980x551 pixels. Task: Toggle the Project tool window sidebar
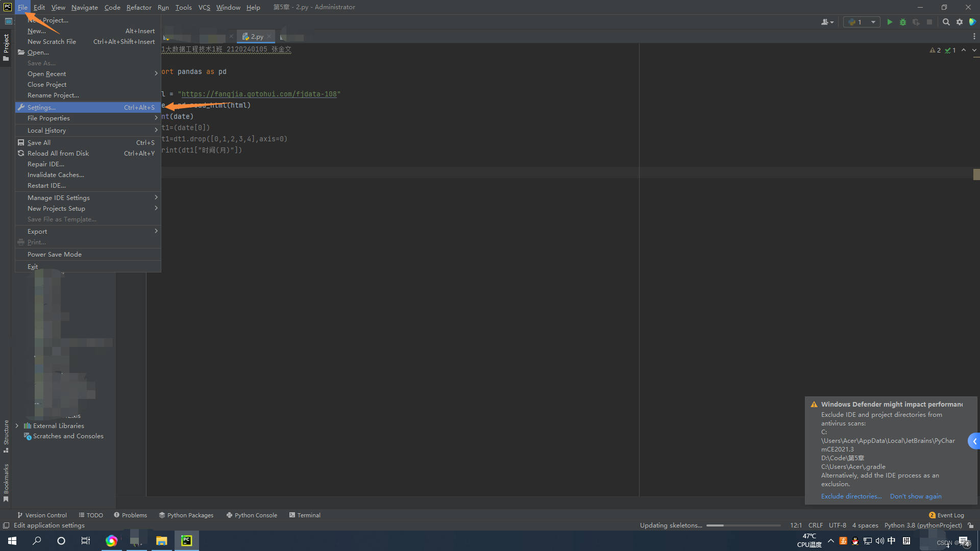coord(6,47)
